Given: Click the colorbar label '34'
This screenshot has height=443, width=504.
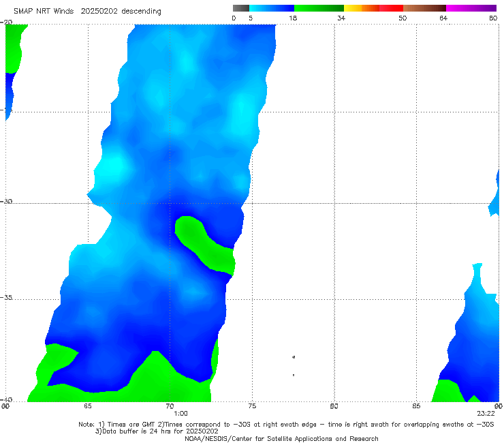Looking at the screenshot, I should [x=341, y=18].
